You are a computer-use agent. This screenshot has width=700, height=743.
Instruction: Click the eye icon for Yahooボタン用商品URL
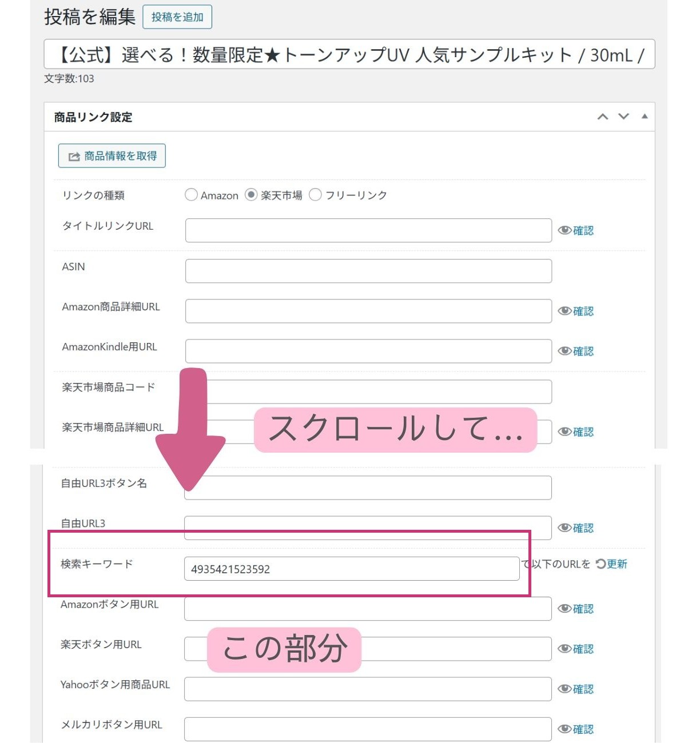(565, 689)
